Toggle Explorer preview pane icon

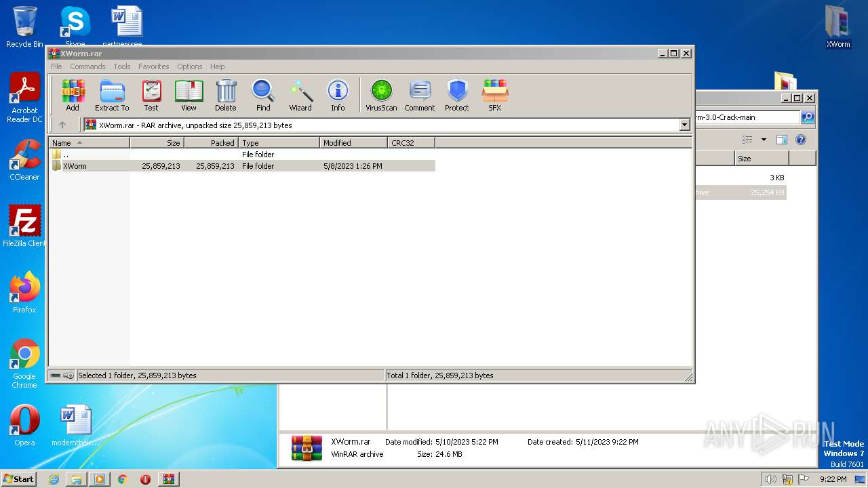pos(782,140)
